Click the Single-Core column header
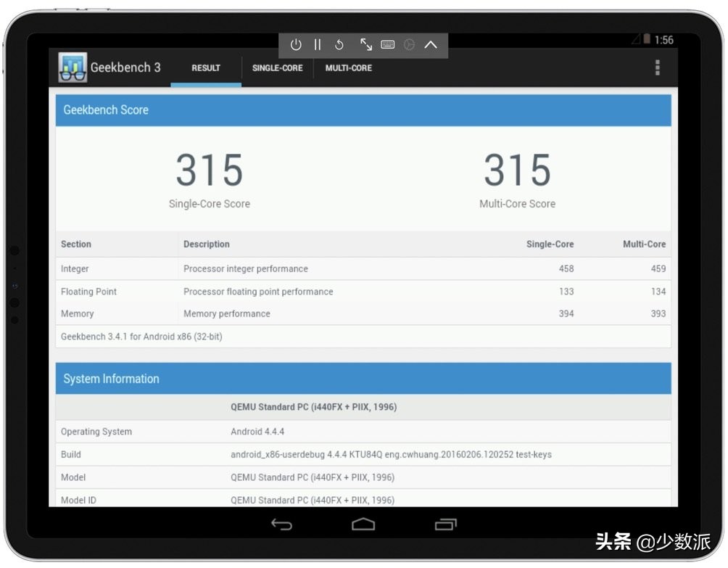The height and width of the screenshot is (568, 728). coord(550,244)
